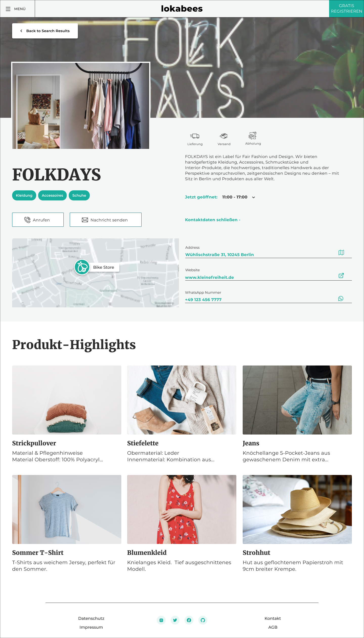Open the Twitter icon in footer
364x638 pixels.
tap(175, 620)
